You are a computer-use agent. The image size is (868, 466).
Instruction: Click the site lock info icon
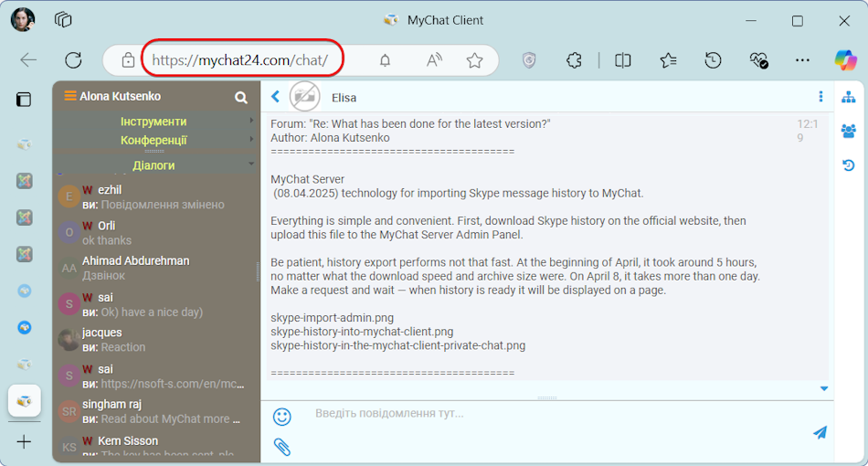(x=128, y=59)
